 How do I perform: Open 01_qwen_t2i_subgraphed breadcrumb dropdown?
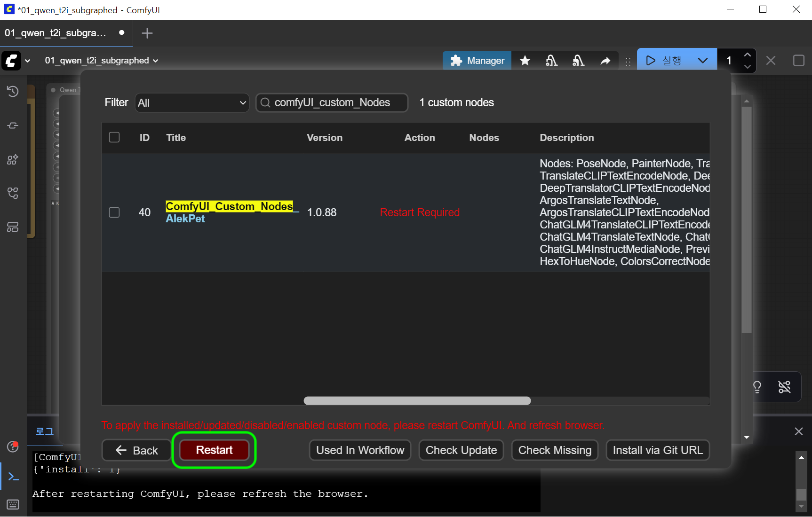pos(102,61)
